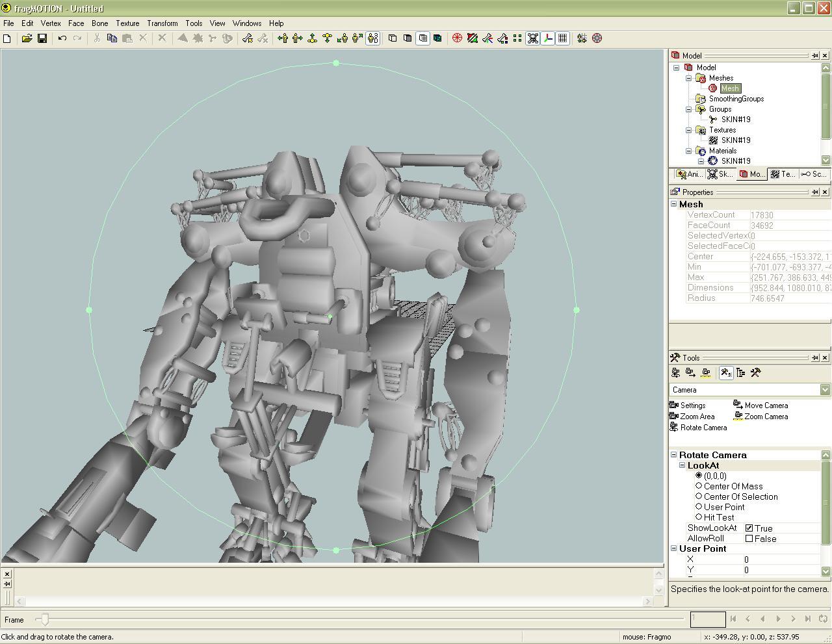Switch to the Skeleton tab
This screenshot has width=832, height=644.
coord(720,174)
